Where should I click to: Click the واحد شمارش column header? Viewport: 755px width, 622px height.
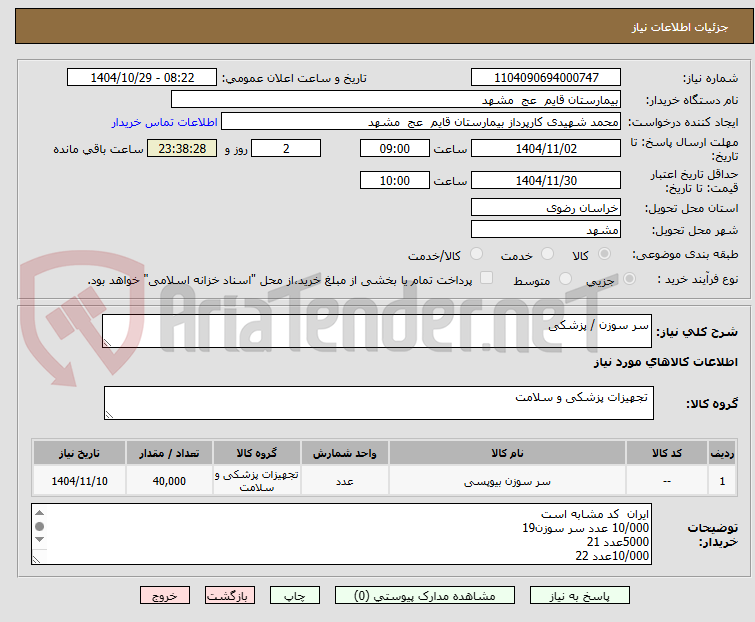point(345,453)
